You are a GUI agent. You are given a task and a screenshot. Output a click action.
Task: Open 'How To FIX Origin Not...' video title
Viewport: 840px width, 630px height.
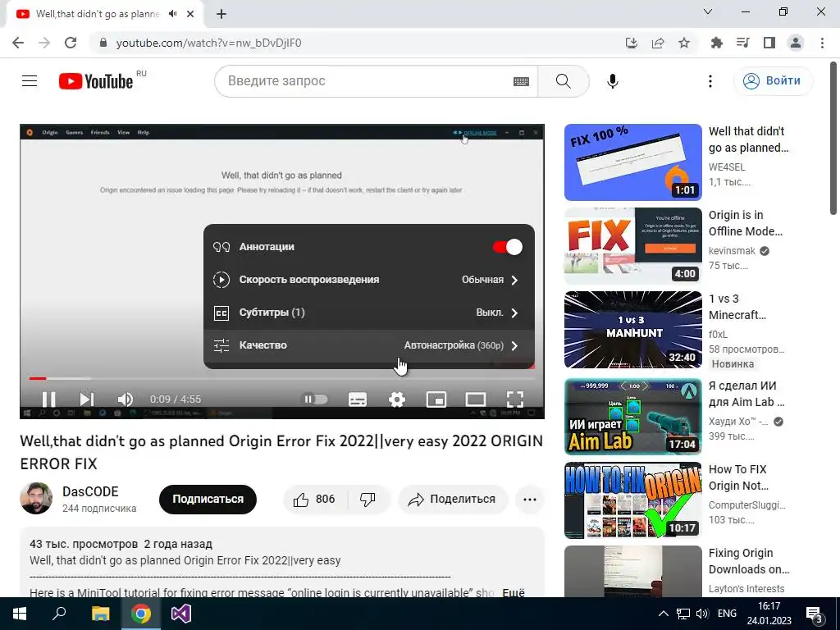[739, 477]
